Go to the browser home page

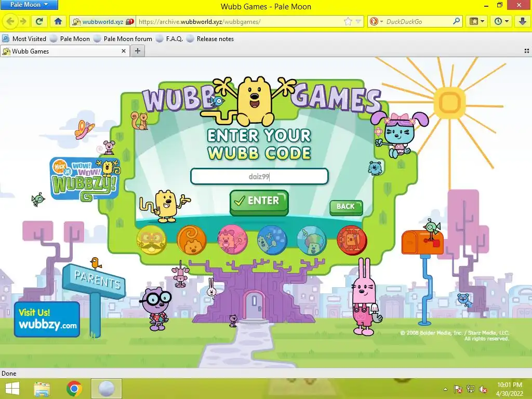(x=58, y=22)
